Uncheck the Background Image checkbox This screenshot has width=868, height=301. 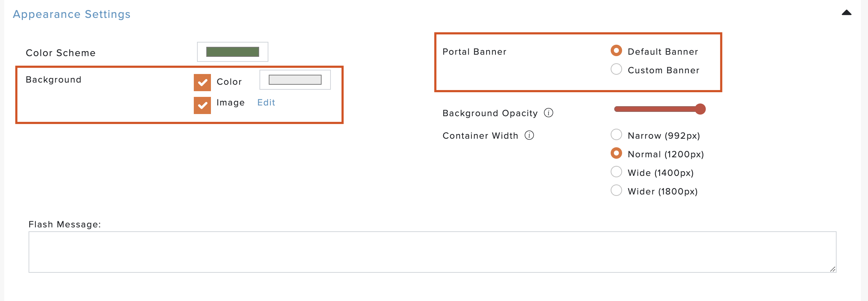point(202,105)
